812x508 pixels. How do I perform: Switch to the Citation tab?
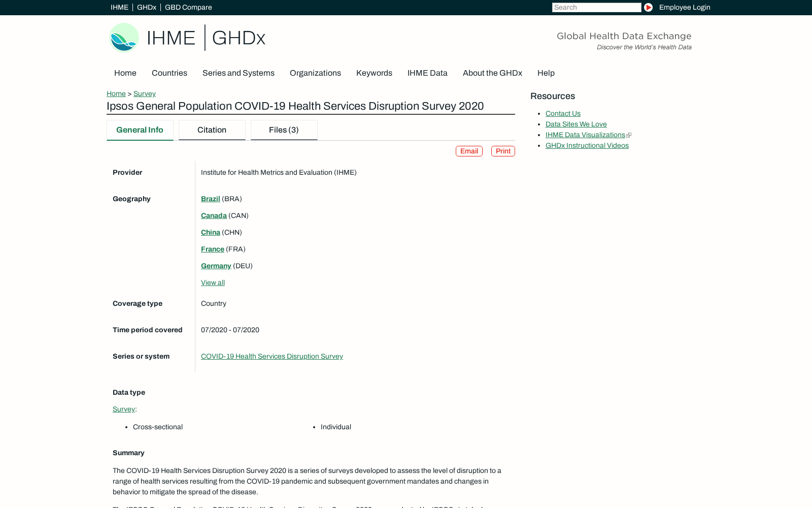pos(212,130)
